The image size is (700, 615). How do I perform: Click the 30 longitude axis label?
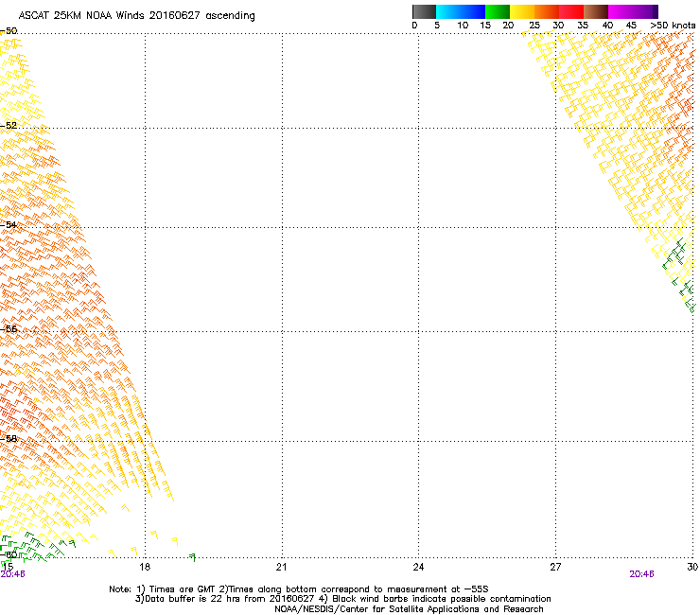click(x=692, y=567)
